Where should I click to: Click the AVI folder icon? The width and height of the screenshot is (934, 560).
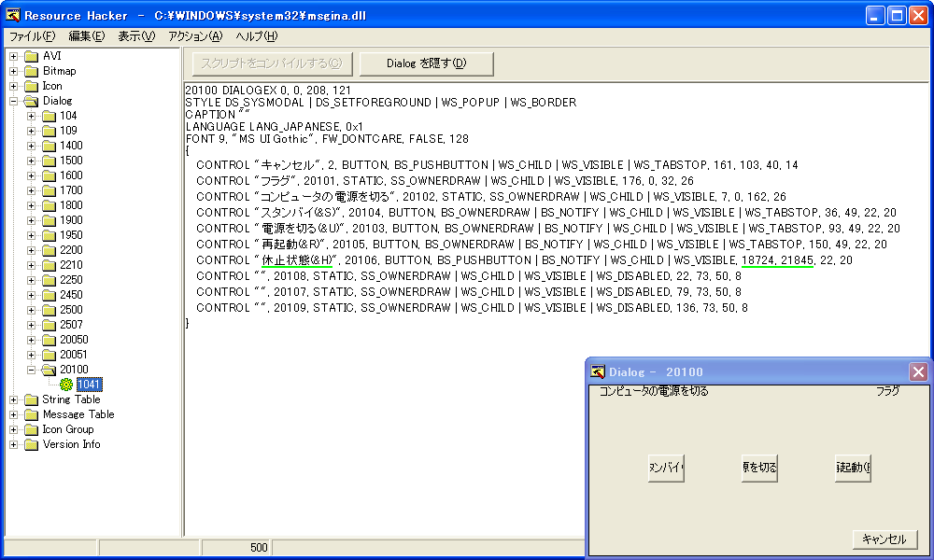[32, 57]
